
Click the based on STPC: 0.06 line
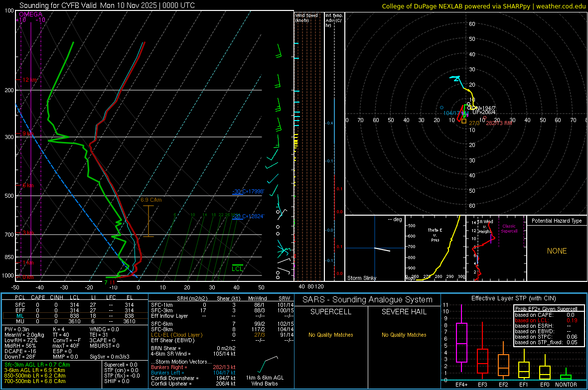[x=546, y=337]
